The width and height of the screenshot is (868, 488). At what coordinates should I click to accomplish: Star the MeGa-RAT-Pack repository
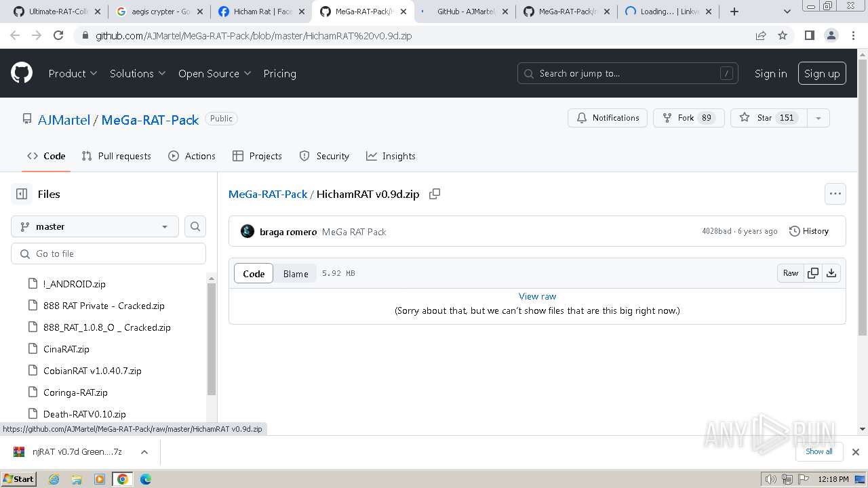769,118
